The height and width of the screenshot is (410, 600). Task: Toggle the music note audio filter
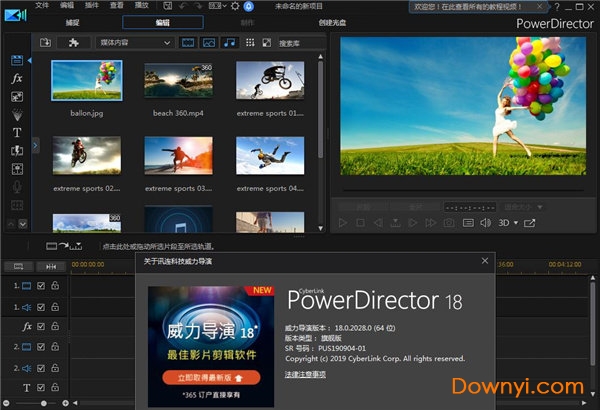point(230,43)
